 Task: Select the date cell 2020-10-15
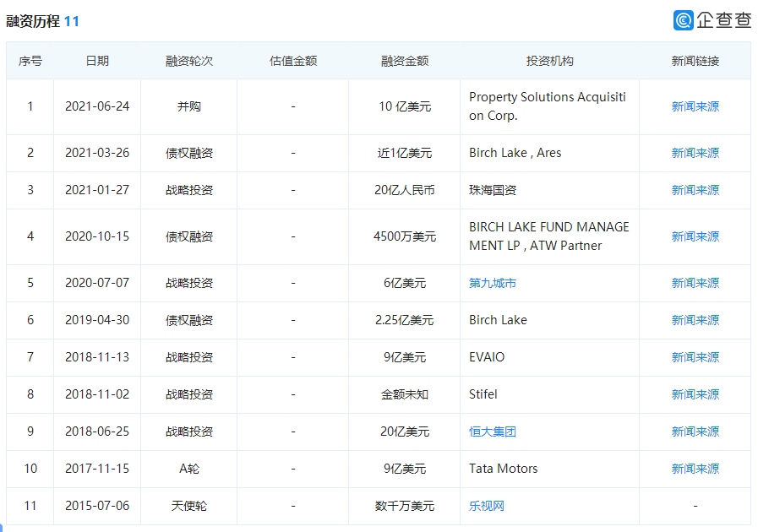[x=97, y=236]
